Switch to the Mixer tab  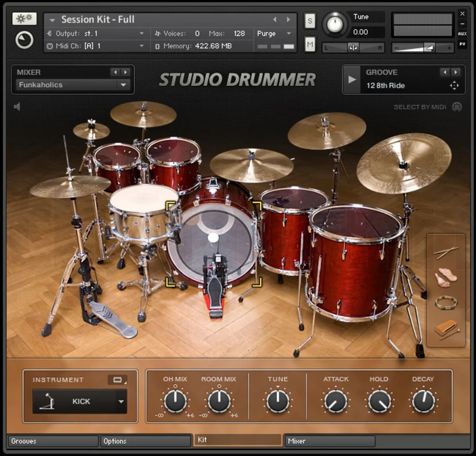(329, 441)
